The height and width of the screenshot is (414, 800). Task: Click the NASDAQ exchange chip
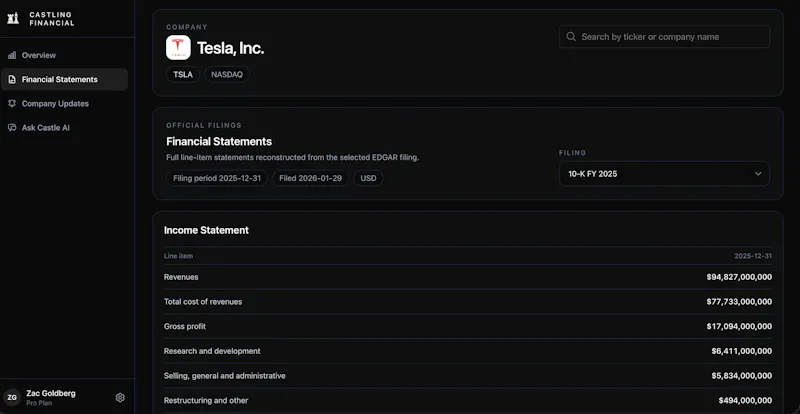click(x=227, y=75)
